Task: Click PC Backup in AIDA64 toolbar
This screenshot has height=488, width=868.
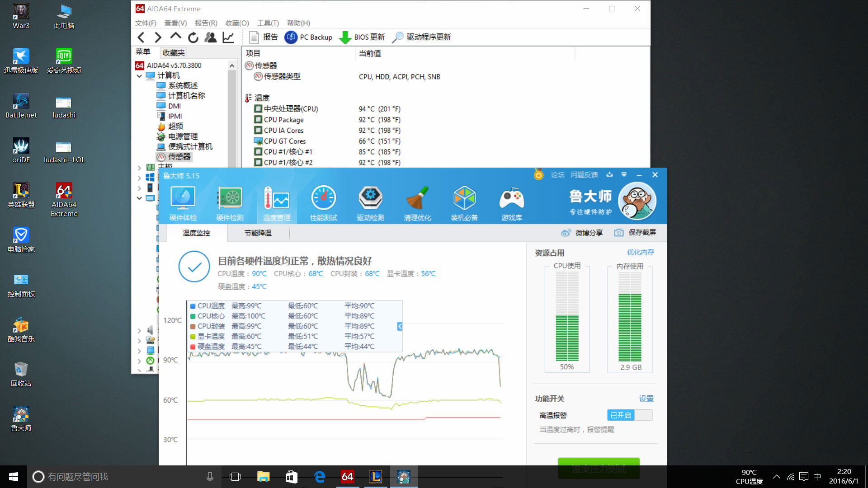Action: point(308,37)
